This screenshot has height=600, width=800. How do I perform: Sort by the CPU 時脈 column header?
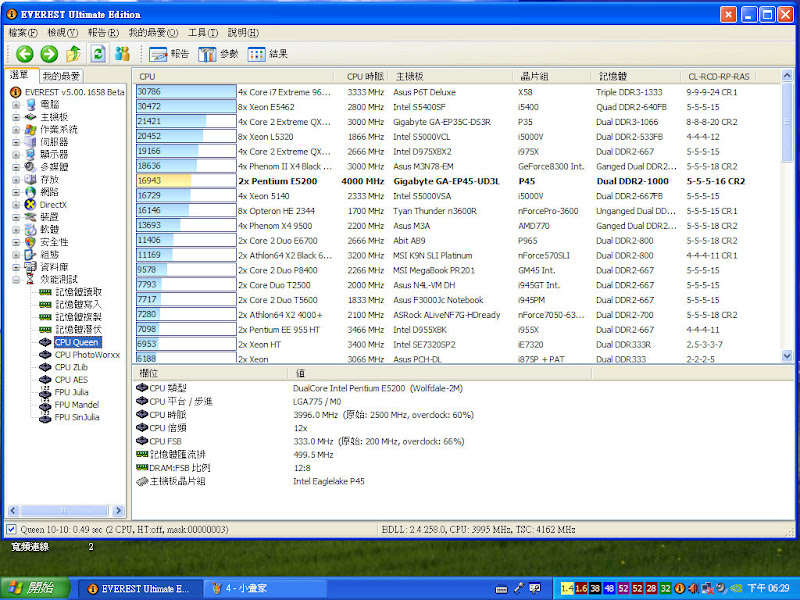[365, 76]
